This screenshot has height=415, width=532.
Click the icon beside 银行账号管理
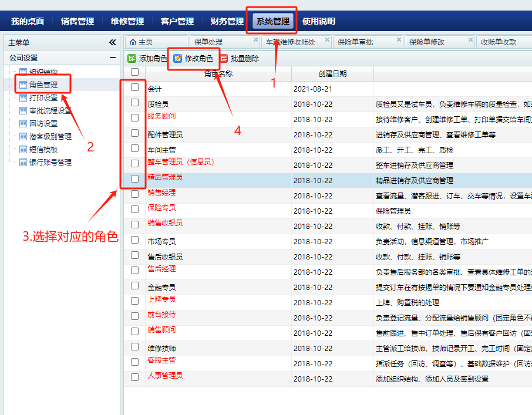coord(23,163)
